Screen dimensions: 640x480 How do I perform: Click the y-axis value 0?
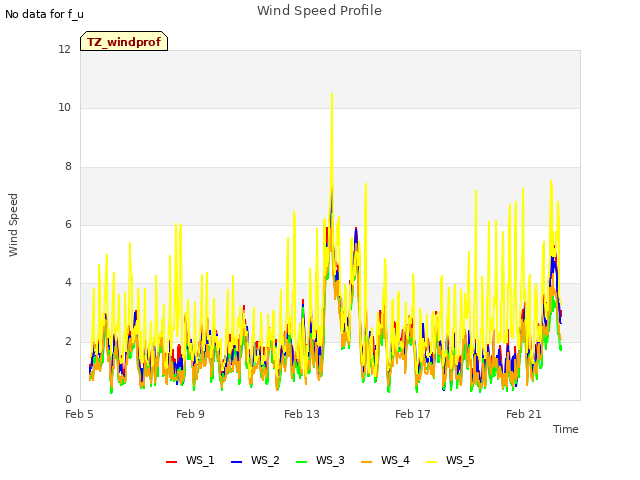tap(68, 399)
